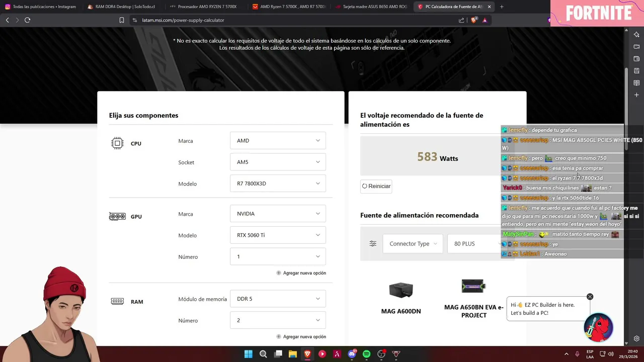Click the Reiniciar button
Screen dimensions: 644x362
(x=376, y=186)
